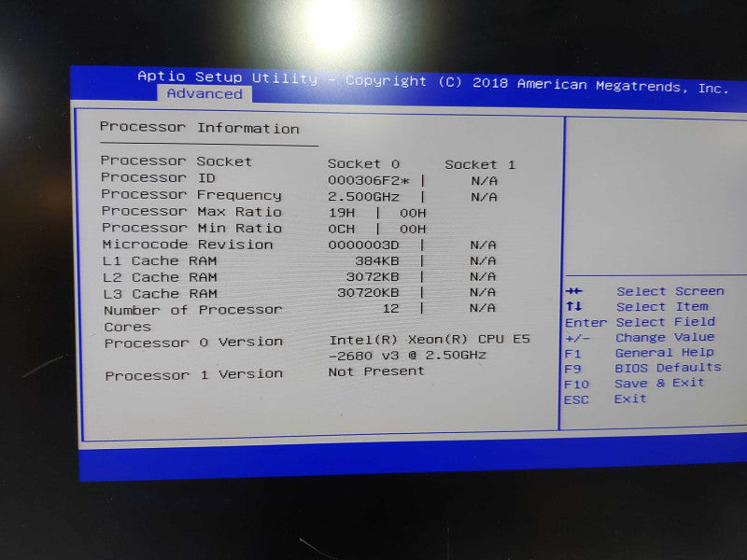Viewport: 747px width, 560px height.
Task: Click the Processor Min Ratio label
Action: click(191, 228)
